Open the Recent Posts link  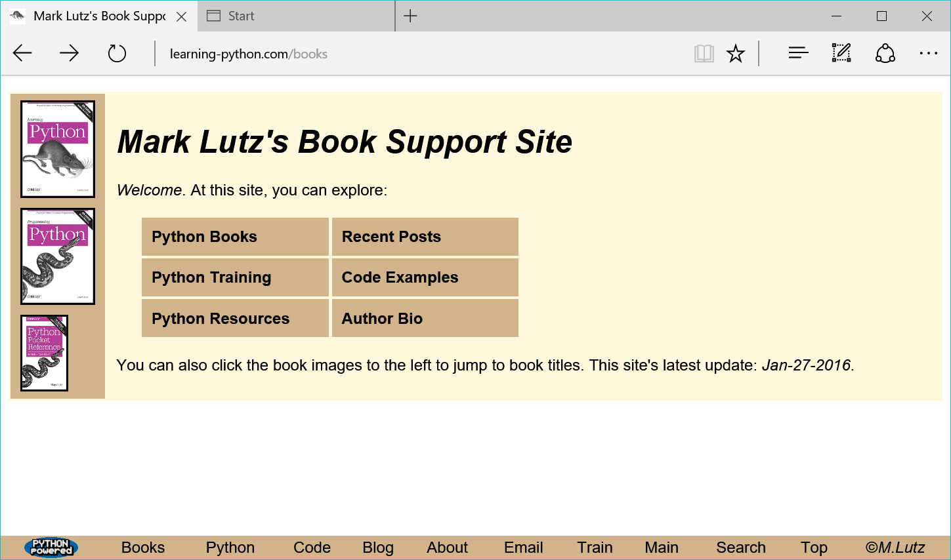[425, 237]
